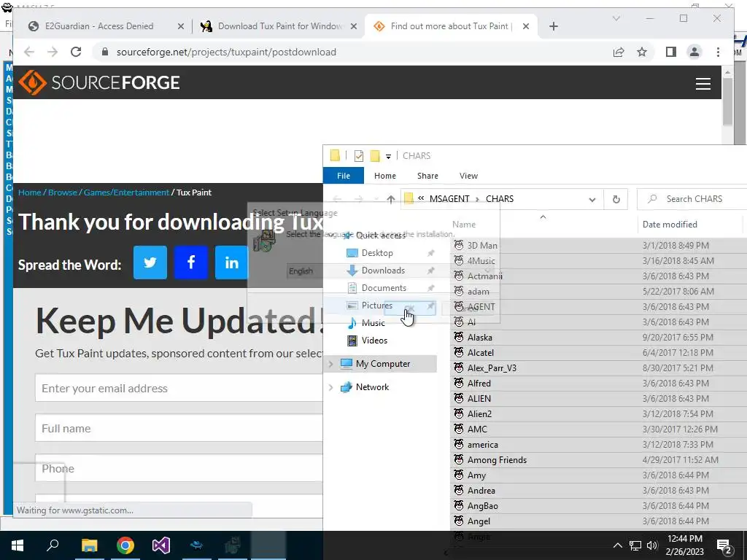Open Chrome tab search chevron
Screen dimensions: 747x560
[x=616, y=18]
